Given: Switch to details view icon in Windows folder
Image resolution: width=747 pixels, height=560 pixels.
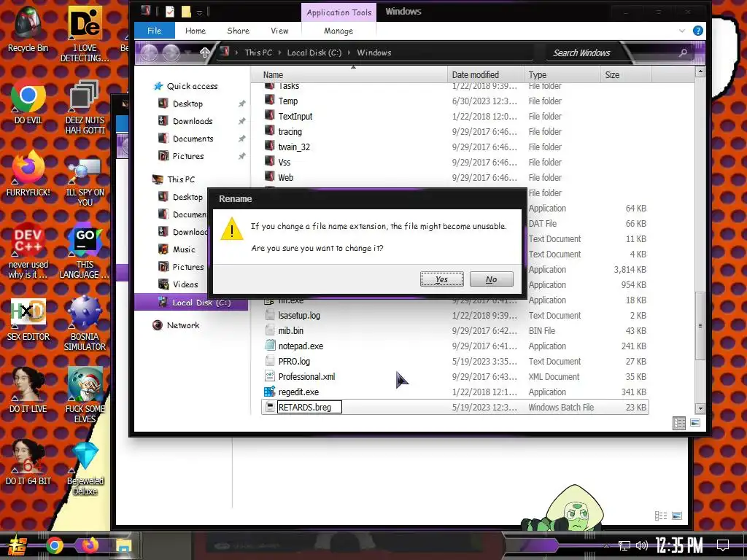Looking at the screenshot, I should coord(679,424).
